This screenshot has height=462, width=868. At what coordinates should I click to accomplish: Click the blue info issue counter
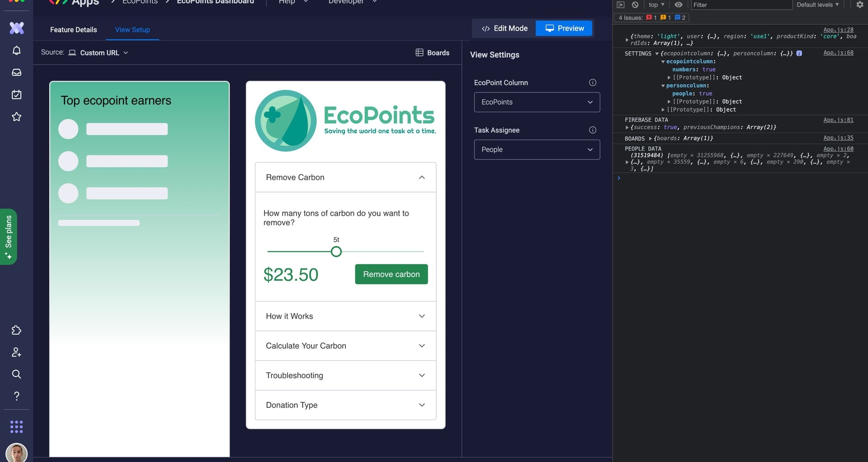[x=680, y=18]
